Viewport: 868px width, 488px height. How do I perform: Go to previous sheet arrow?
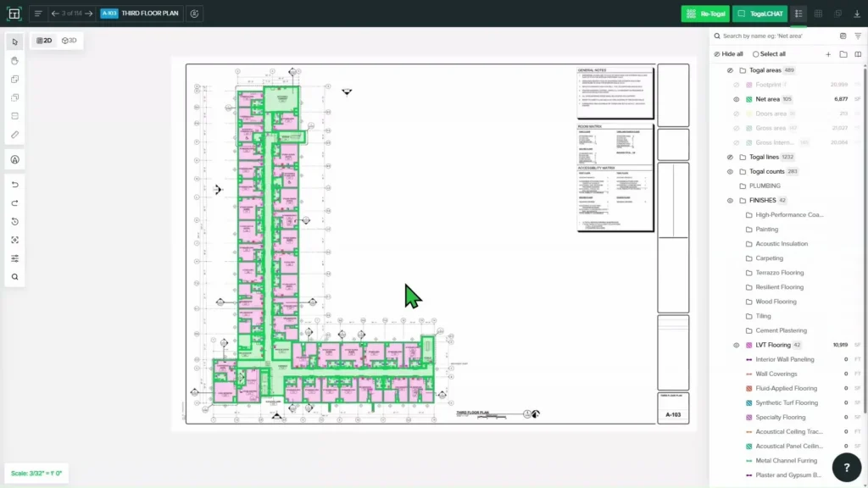pyautogui.click(x=55, y=14)
